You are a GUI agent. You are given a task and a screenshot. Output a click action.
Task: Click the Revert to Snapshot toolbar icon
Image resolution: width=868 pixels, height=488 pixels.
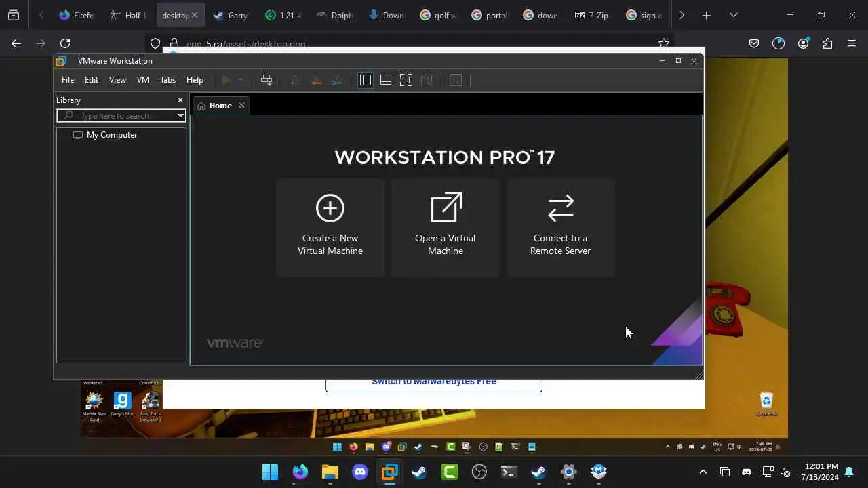tap(316, 80)
